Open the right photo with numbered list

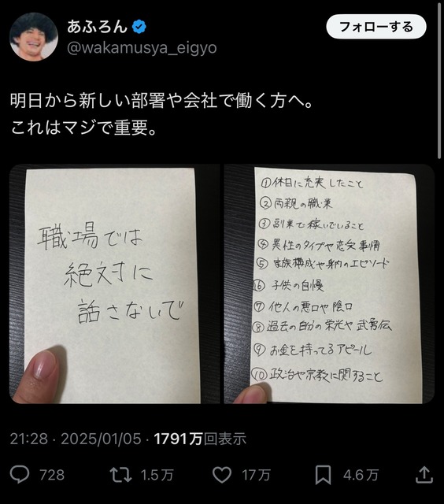pos(329,283)
